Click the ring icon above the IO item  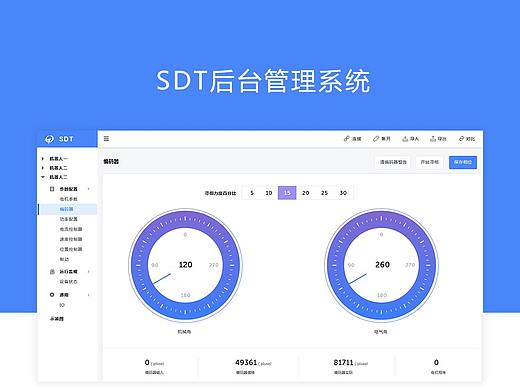(x=52, y=295)
